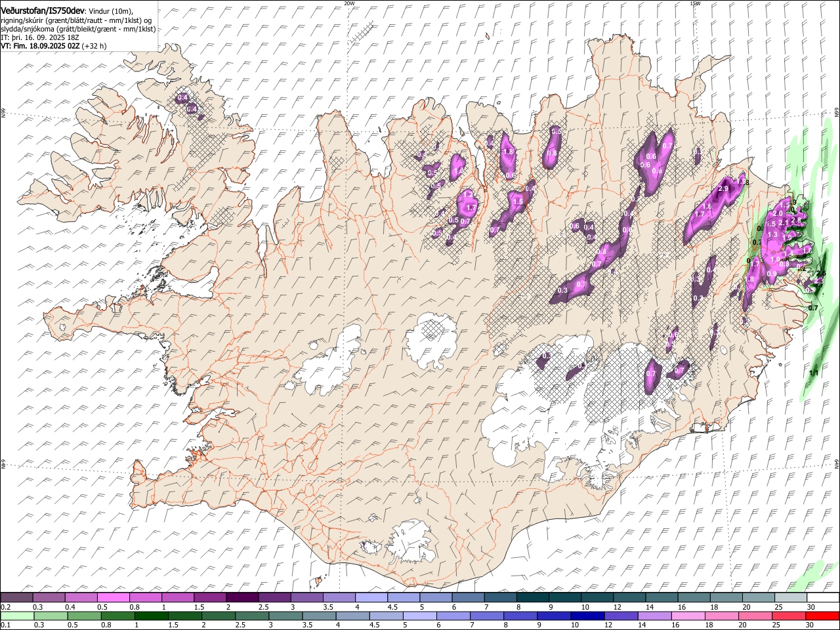This screenshot has height=630, width=840.
Task: Click lower legend swatch between 16 and 18
Action: (x=687, y=616)
